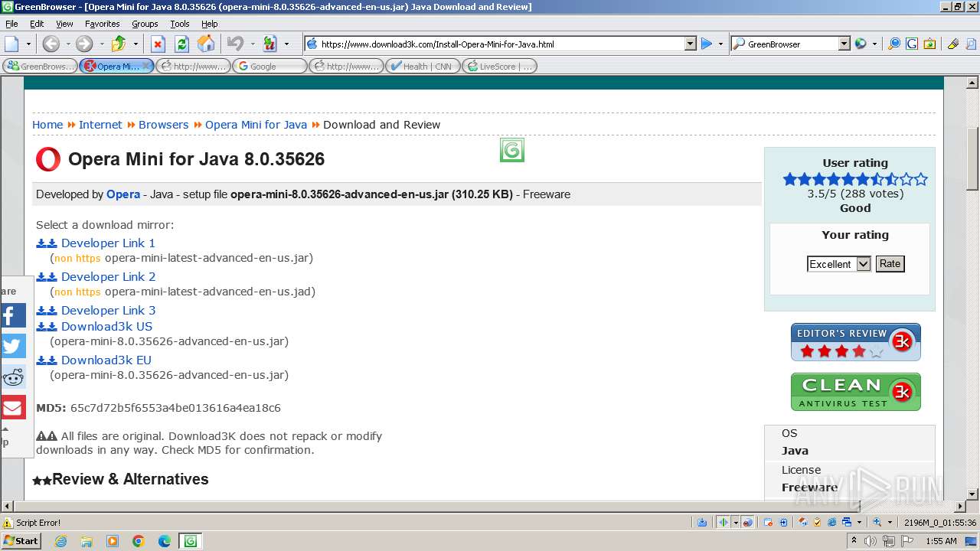Click Developer Link 3

pos(108,311)
